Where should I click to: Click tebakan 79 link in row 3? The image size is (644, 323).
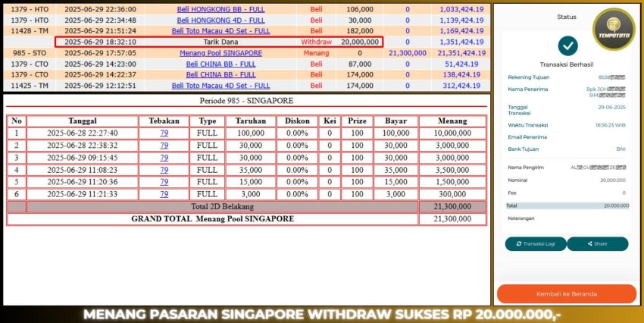(164, 158)
